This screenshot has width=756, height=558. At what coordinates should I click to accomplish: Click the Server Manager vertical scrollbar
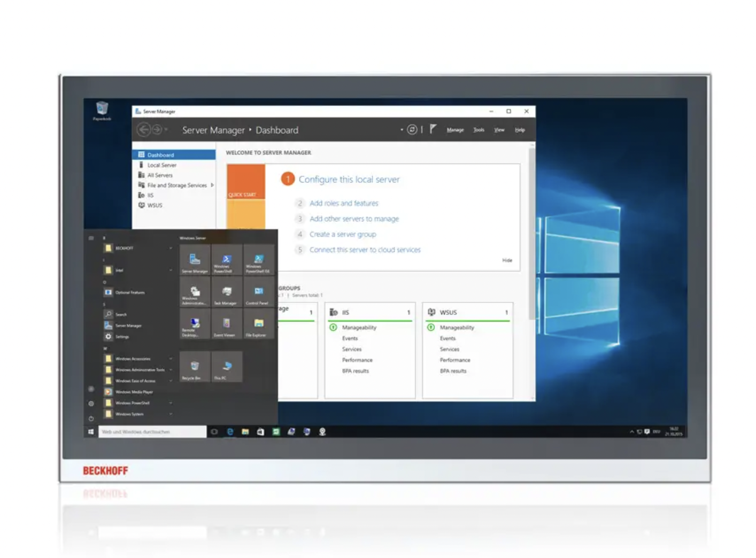tap(531, 235)
